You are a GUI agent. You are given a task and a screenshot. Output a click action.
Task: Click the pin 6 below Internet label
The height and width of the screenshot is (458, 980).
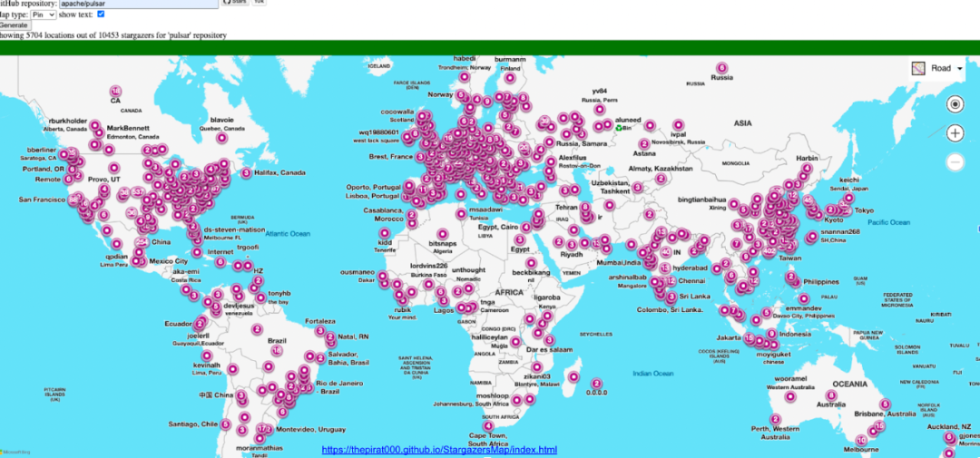pos(220,262)
